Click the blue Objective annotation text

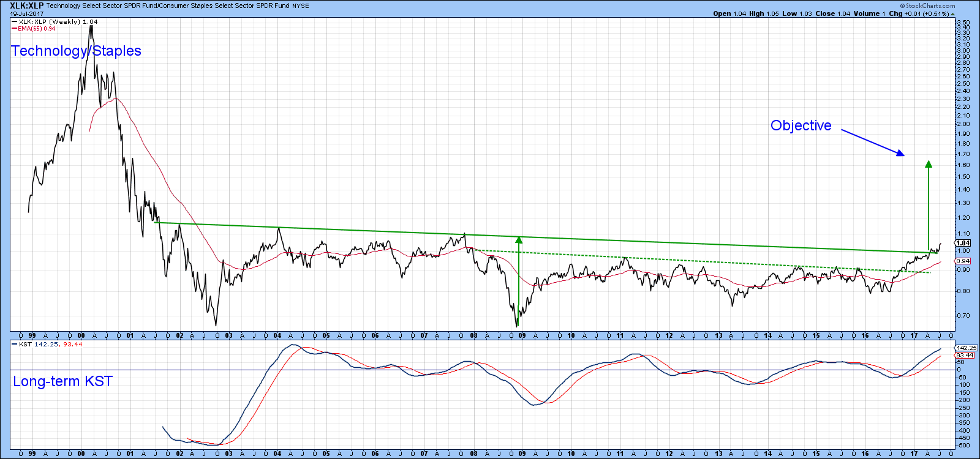(x=801, y=125)
